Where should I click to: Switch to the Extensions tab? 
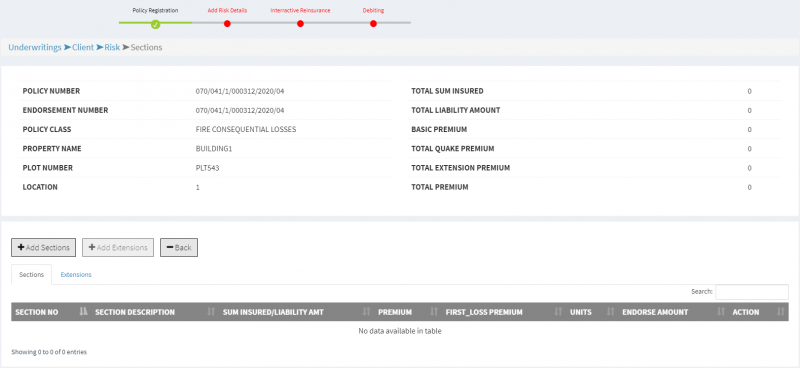[x=76, y=275]
